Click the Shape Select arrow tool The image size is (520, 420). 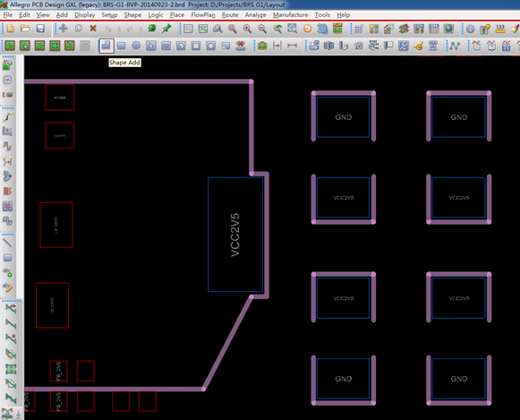[x=151, y=46]
